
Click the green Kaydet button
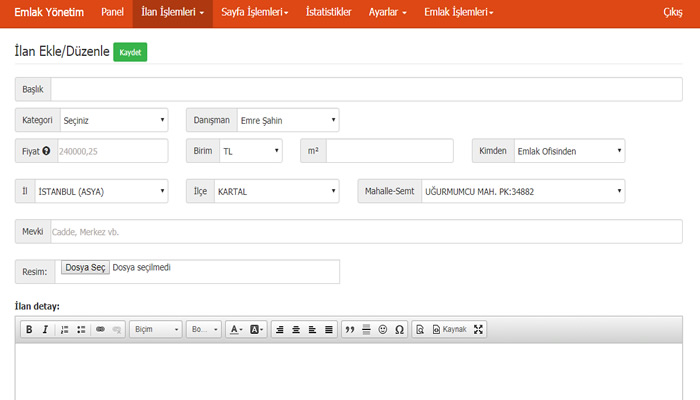click(x=130, y=52)
